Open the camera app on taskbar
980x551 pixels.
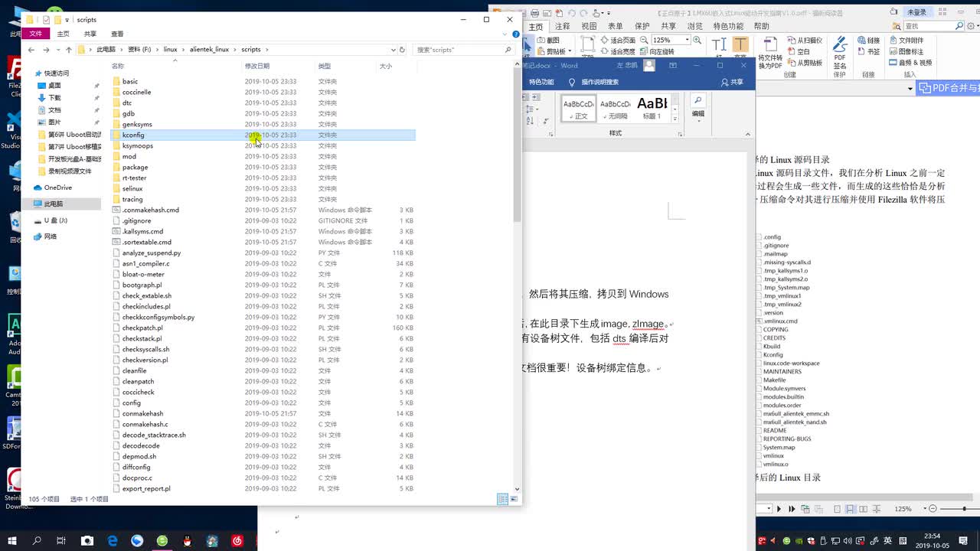click(87, 540)
